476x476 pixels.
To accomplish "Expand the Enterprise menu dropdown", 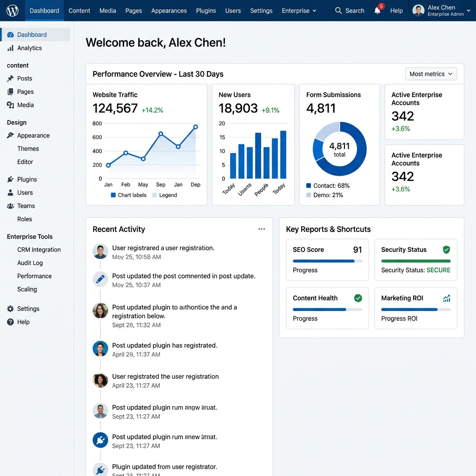I will [x=299, y=11].
